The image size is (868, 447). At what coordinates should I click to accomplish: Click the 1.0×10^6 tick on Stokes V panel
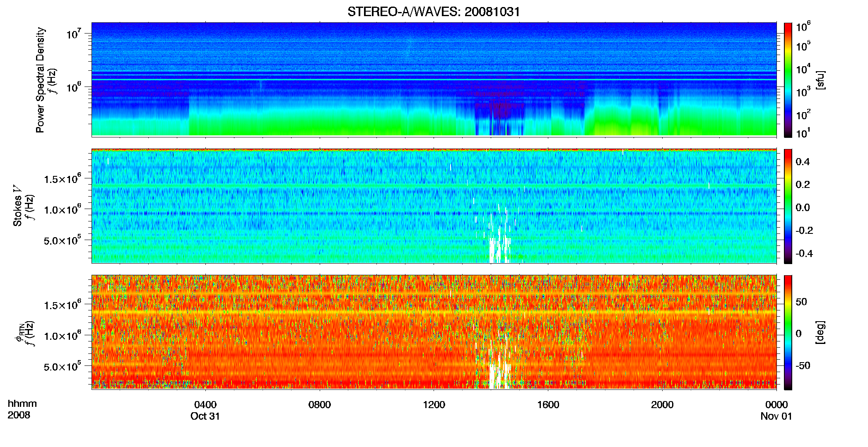(x=63, y=209)
